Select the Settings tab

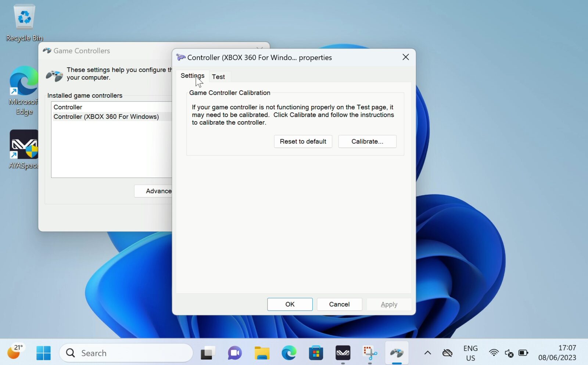193,75
